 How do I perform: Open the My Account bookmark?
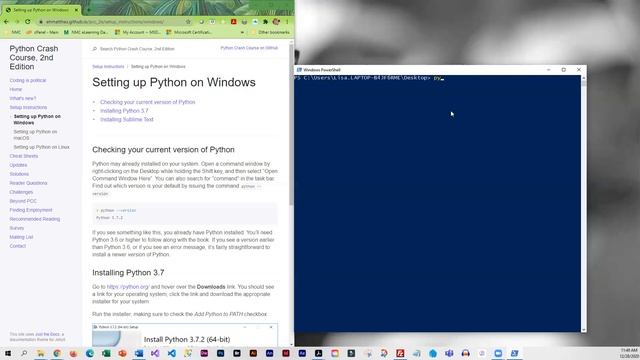pos(138,32)
